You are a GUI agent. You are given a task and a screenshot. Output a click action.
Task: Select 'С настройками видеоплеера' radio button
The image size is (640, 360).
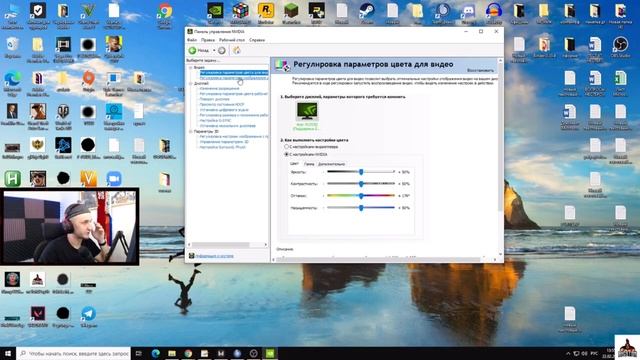287,147
